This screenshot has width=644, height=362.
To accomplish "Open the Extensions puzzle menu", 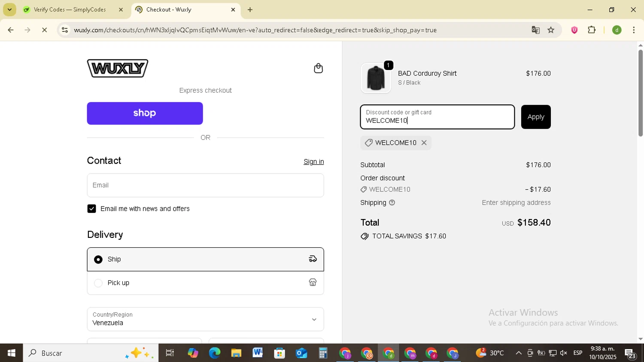I will click(592, 30).
